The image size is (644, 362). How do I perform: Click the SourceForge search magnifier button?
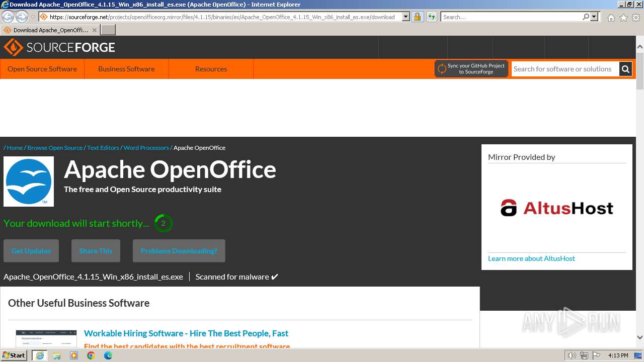click(x=625, y=69)
